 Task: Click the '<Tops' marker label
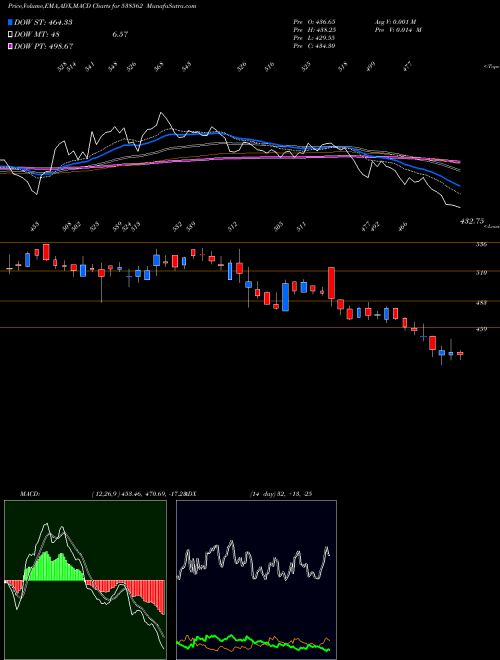click(x=491, y=67)
